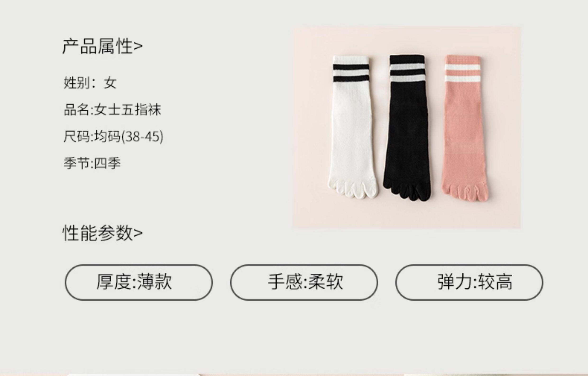Image resolution: width=588 pixels, height=376 pixels.
Task: Click the white stripes on black sock
Action: [x=407, y=73]
